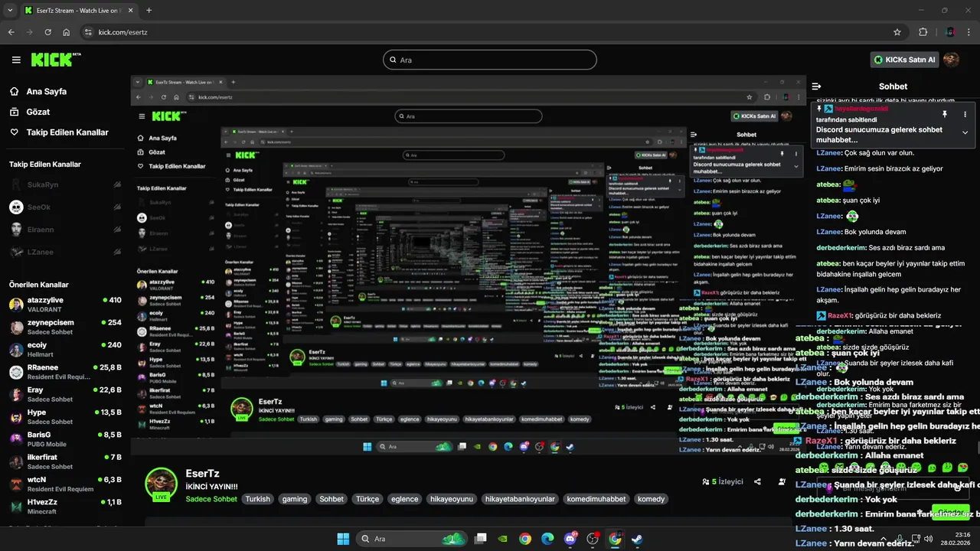Open Eray recommended channel
Viewport: 980px width, 551px height.
point(64,394)
